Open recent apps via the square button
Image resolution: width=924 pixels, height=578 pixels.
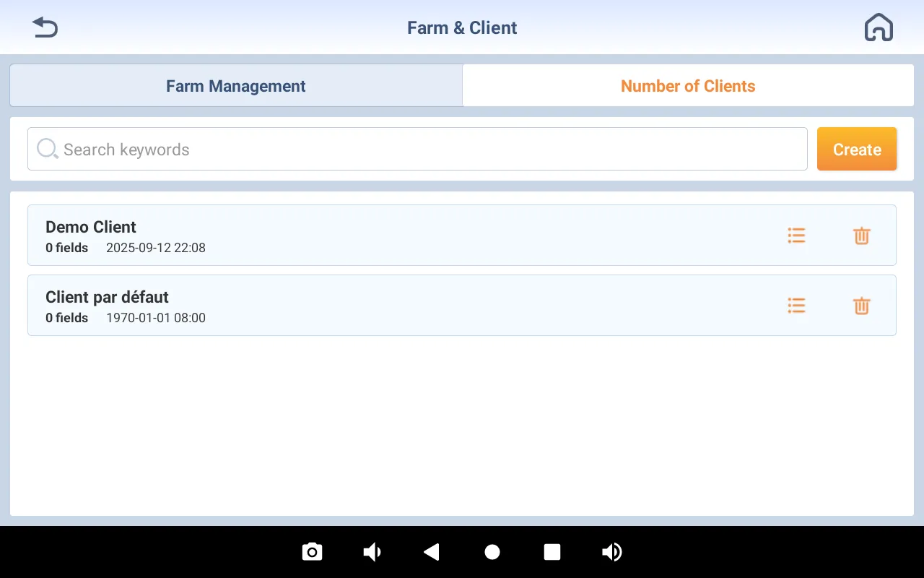(x=552, y=552)
